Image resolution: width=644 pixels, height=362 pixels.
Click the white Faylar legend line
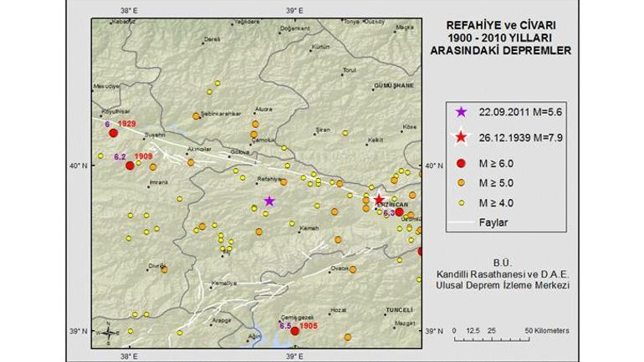[x=461, y=222]
